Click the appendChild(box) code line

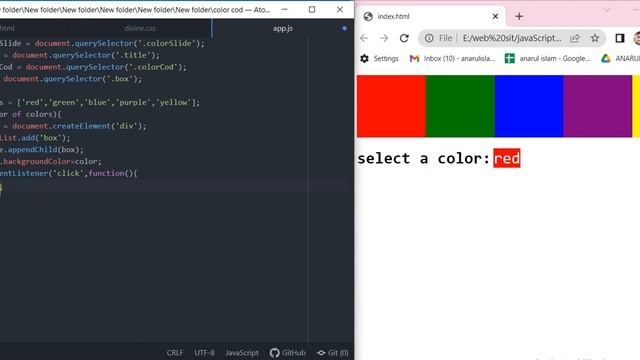42,150
